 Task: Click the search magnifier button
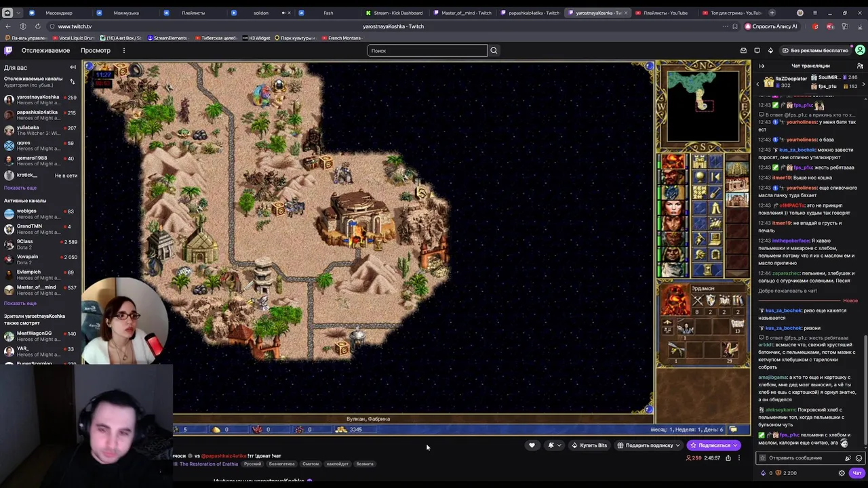pos(494,50)
